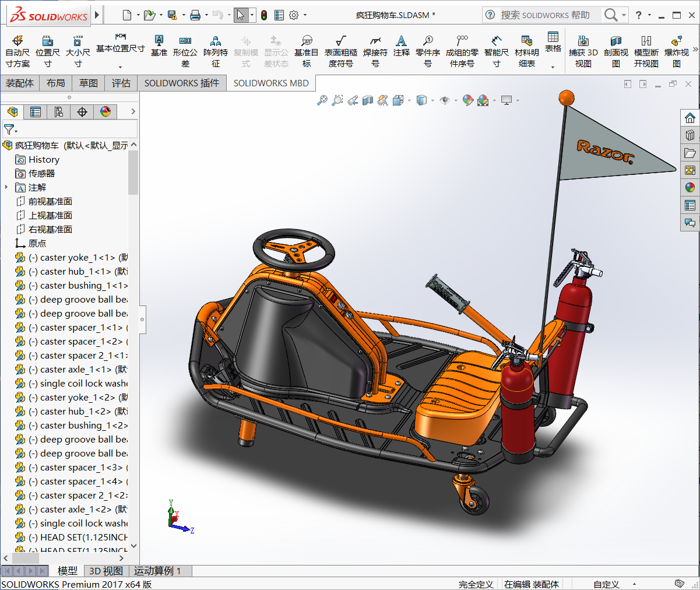
Task: Click the Datum (基准) tool
Action: 159,45
